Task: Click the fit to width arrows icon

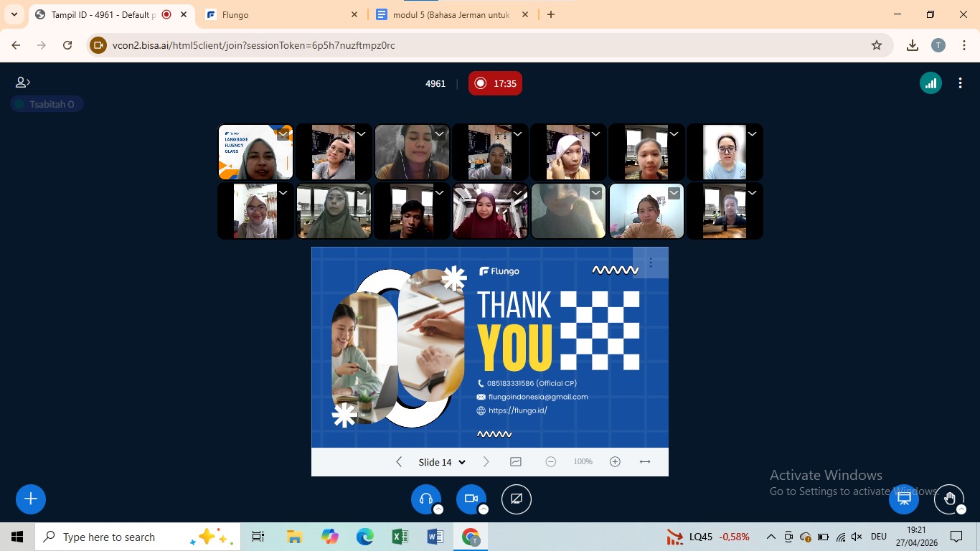Action: pyautogui.click(x=644, y=462)
